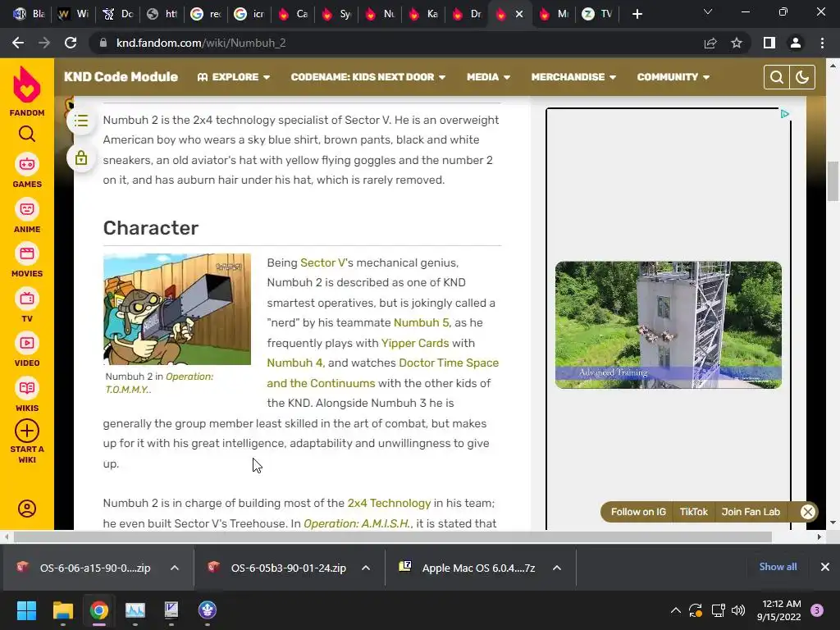This screenshot has width=840, height=630.
Task: Click the Fandom flame logo
Action: [x=27, y=84]
